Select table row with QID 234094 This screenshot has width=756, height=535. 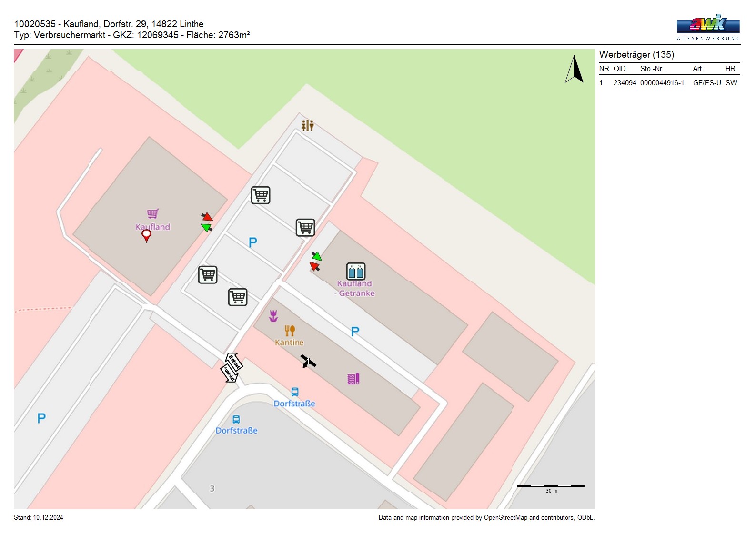pos(669,83)
